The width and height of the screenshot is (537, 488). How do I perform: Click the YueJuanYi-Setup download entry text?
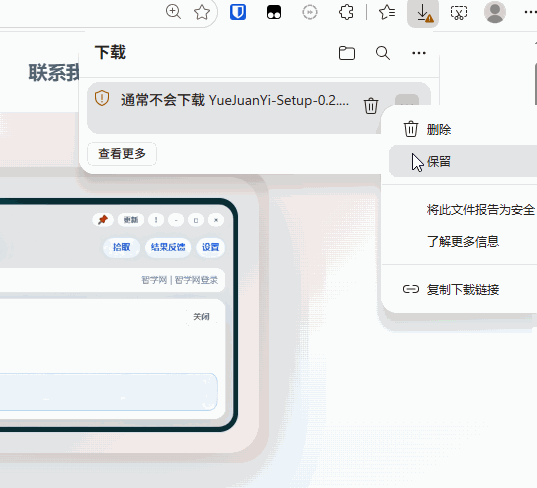[x=235, y=100]
